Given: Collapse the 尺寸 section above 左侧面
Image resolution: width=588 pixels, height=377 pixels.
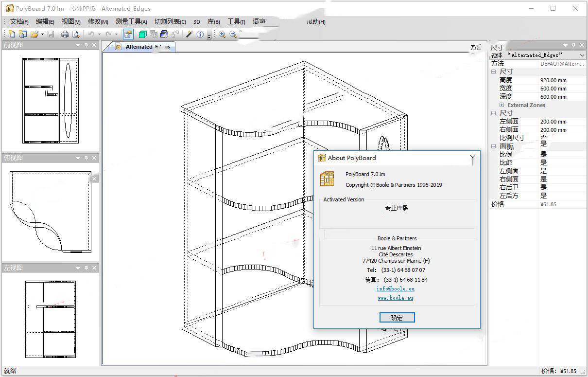Looking at the screenshot, I should pyautogui.click(x=494, y=113).
